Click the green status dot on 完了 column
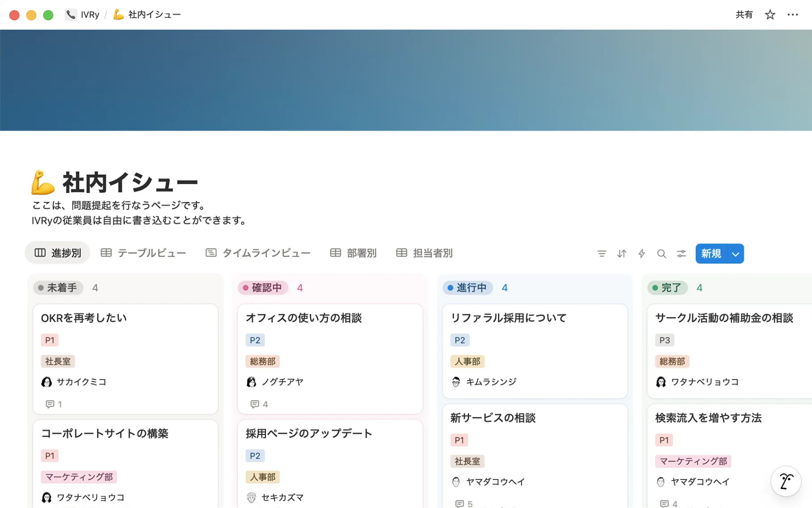Screen dimensions: 812x508 coord(655,287)
